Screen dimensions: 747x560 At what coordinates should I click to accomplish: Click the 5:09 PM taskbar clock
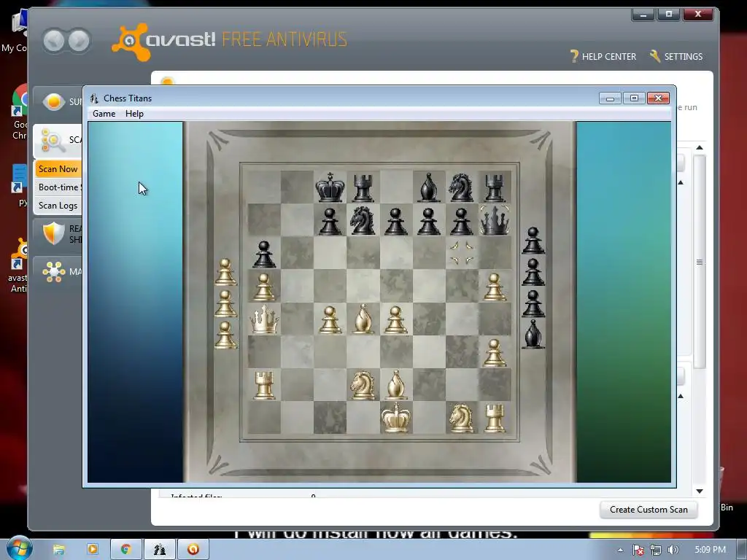click(711, 550)
